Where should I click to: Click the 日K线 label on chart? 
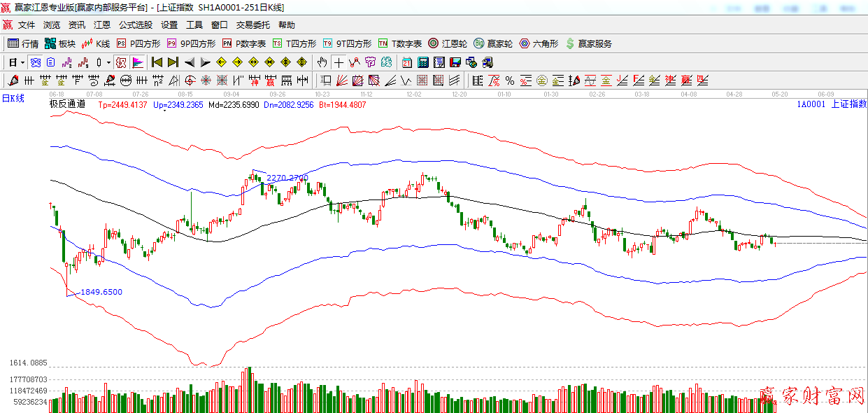click(13, 99)
